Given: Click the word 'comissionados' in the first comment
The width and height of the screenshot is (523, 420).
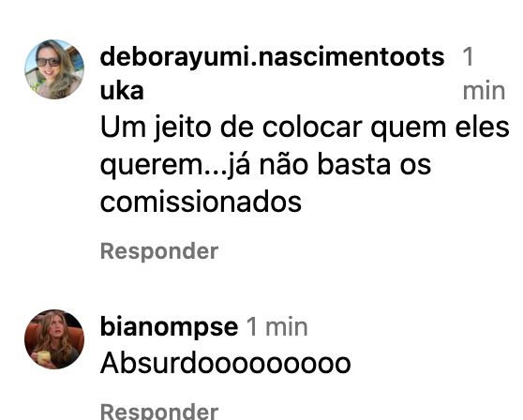Looking at the screenshot, I should [201, 202].
